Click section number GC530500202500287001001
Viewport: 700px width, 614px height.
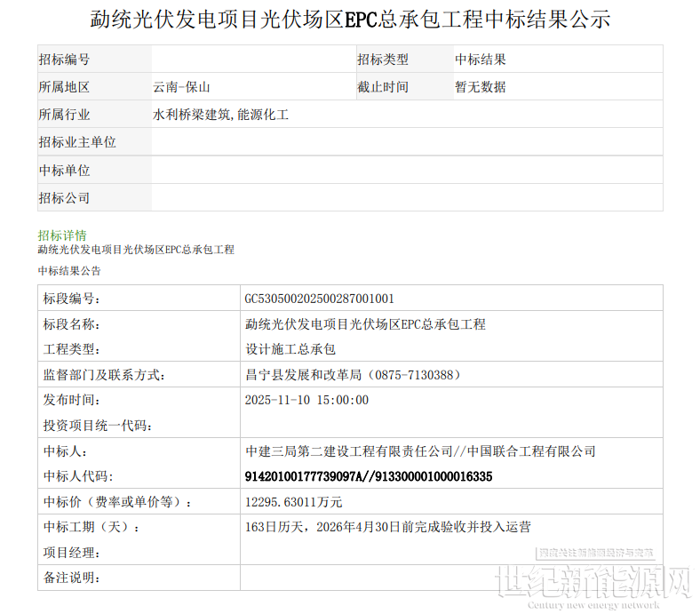pyautogui.click(x=319, y=299)
